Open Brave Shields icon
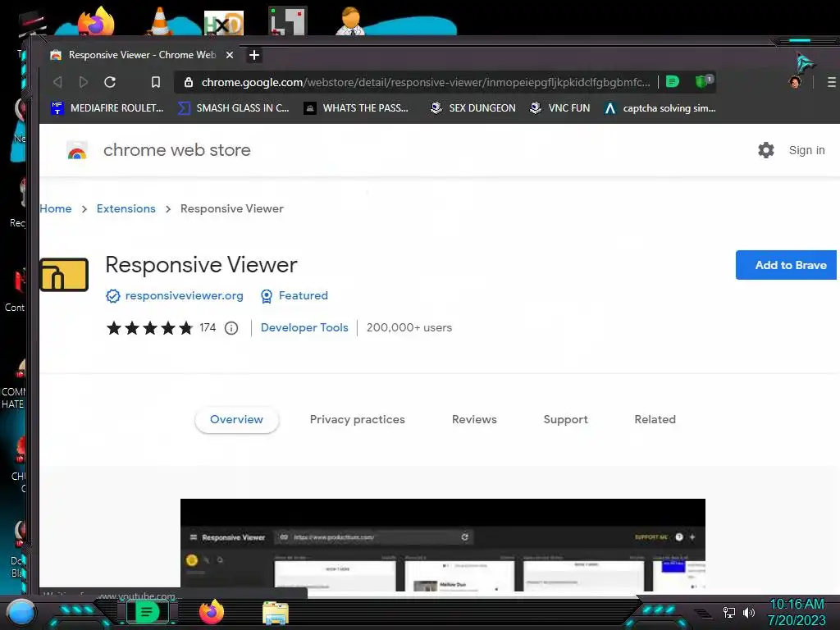840x630 pixels. coord(702,81)
